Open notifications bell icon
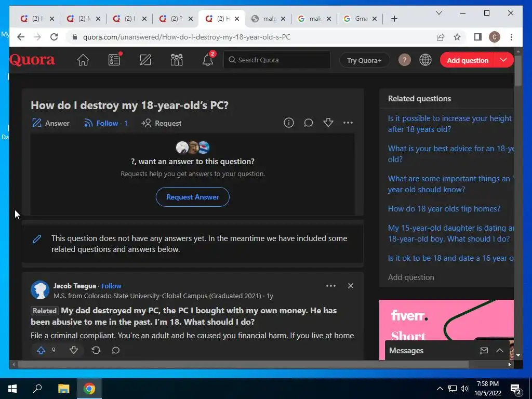 point(208,60)
